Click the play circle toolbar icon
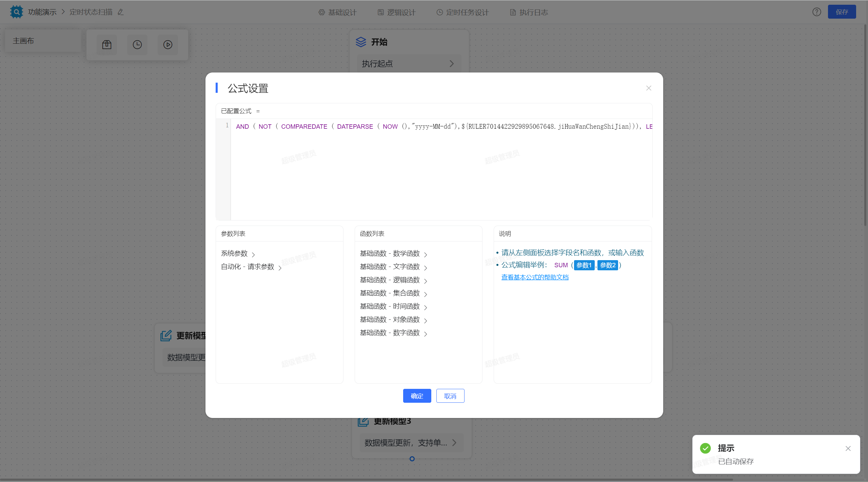This screenshot has height=482, width=868. click(x=168, y=45)
